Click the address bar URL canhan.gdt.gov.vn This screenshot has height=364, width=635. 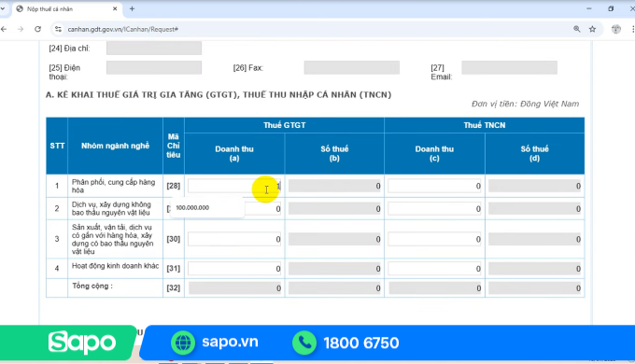coord(122,29)
